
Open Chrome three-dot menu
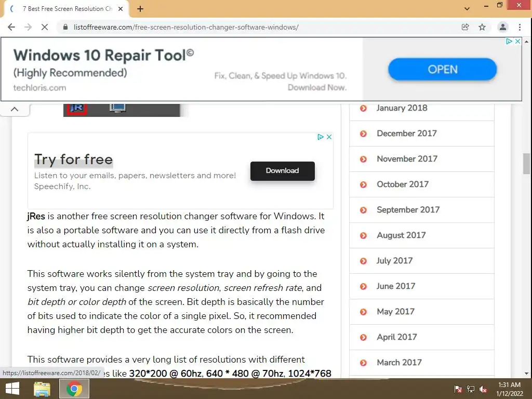pos(520,27)
